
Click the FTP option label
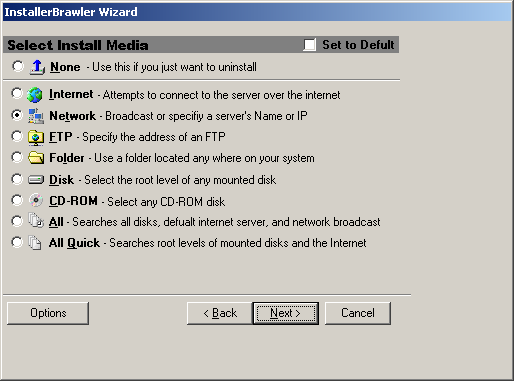61,137
